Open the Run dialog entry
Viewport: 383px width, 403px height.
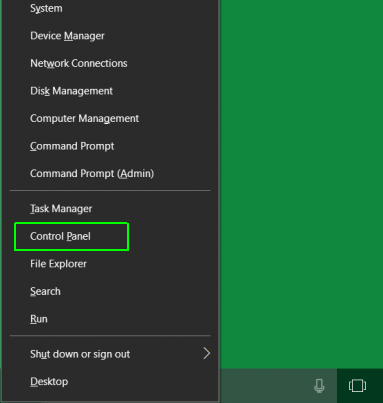point(110,319)
